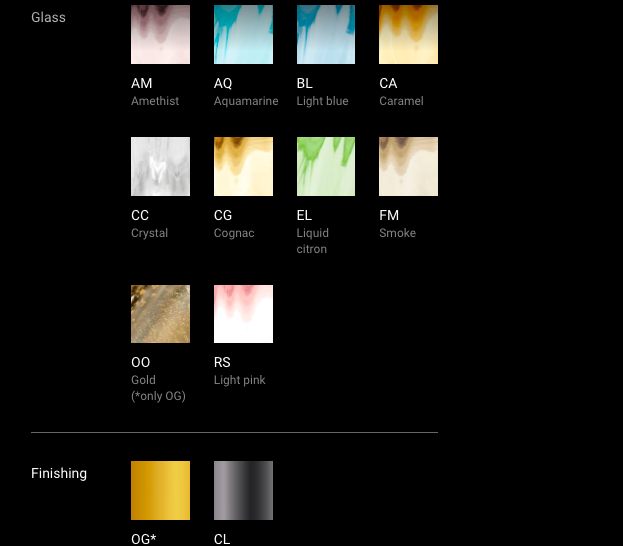The width and height of the screenshot is (623, 546).
Task: Choose the CL chrome finishing swatch
Action: (x=243, y=490)
